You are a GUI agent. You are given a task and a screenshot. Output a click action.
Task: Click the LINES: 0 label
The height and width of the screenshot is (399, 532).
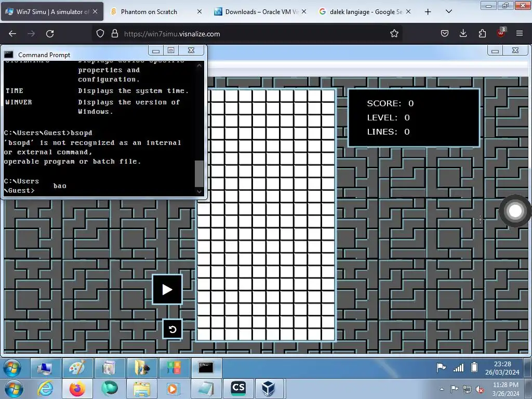point(389,132)
